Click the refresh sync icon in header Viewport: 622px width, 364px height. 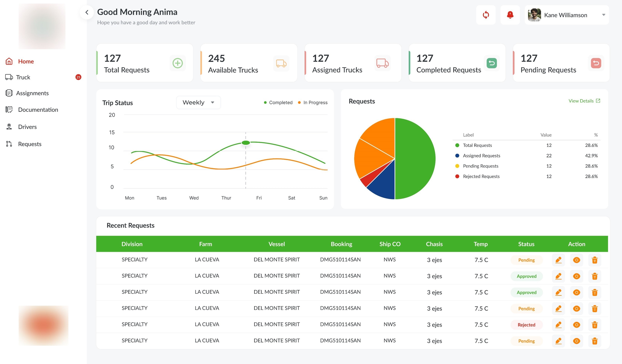(486, 15)
